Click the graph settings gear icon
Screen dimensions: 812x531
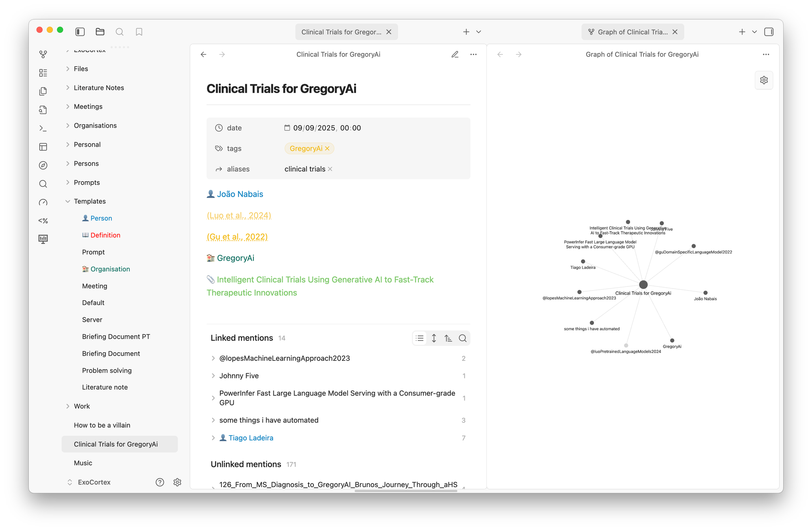click(x=764, y=80)
